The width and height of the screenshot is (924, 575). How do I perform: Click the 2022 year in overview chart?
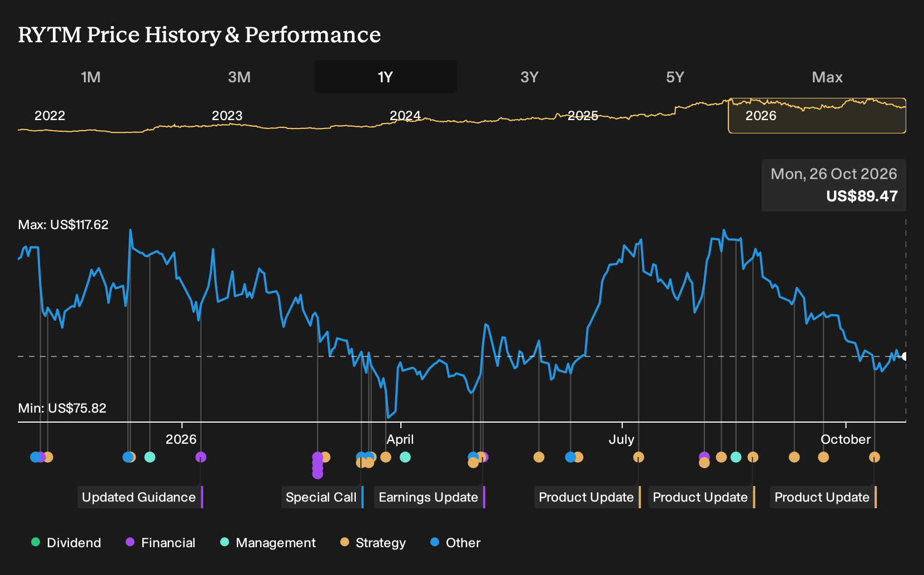click(50, 116)
